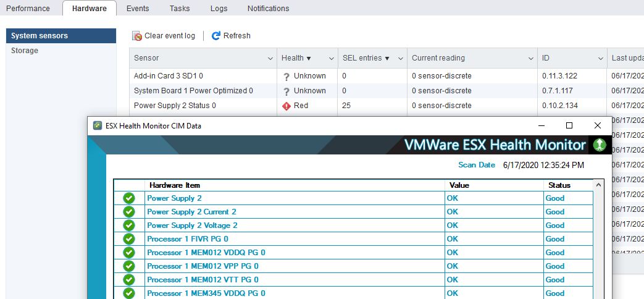Open Current reading column dropdown chevron
The image size is (644, 299).
(x=530, y=59)
